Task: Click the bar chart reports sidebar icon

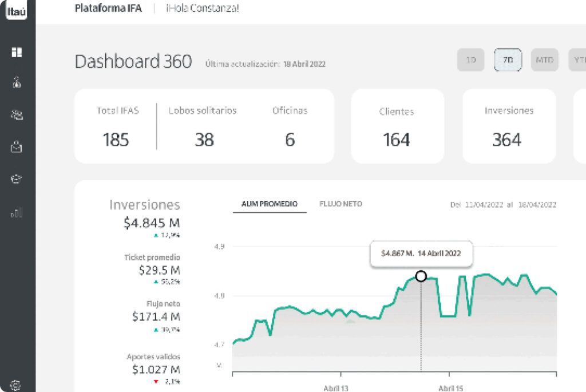Action: click(17, 213)
